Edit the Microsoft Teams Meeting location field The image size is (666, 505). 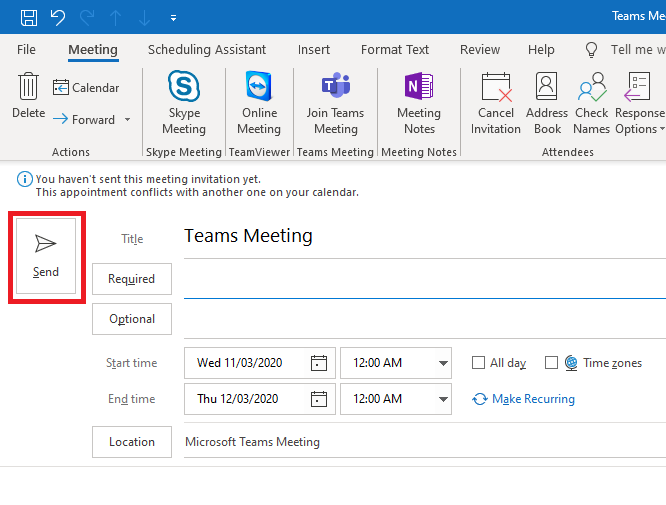point(425,442)
